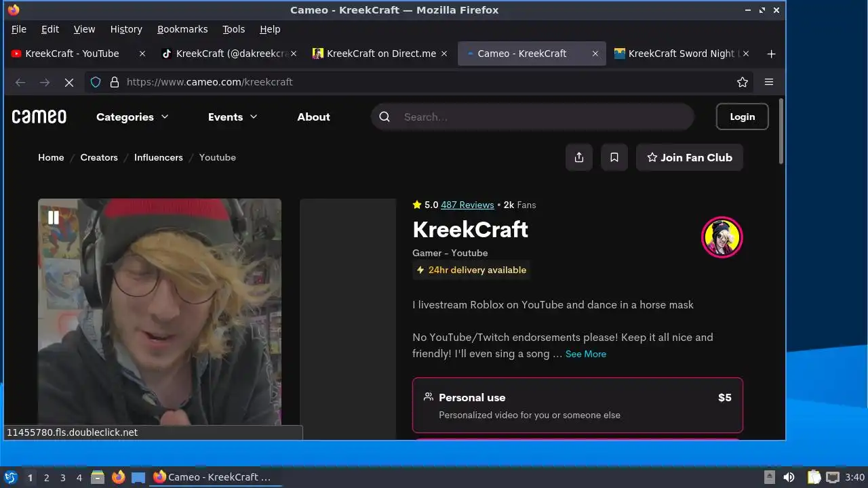Image resolution: width=868 pixels, height=488 pixels.
Task: Open the Tools menu
Action: tap(233, 29)
